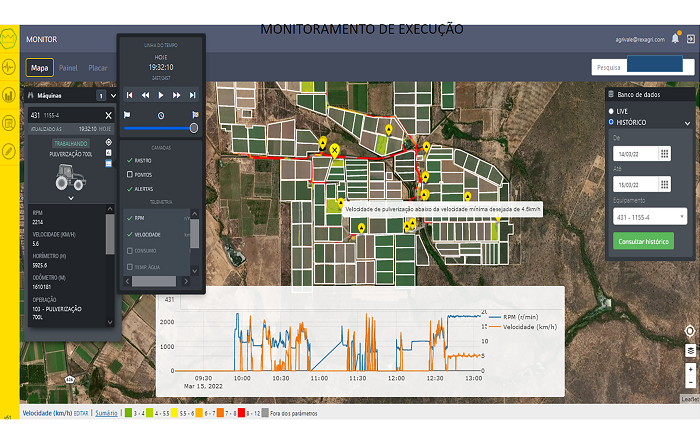Switch to the Painel tab
The image size is (700, 442).
pos(68,68)
